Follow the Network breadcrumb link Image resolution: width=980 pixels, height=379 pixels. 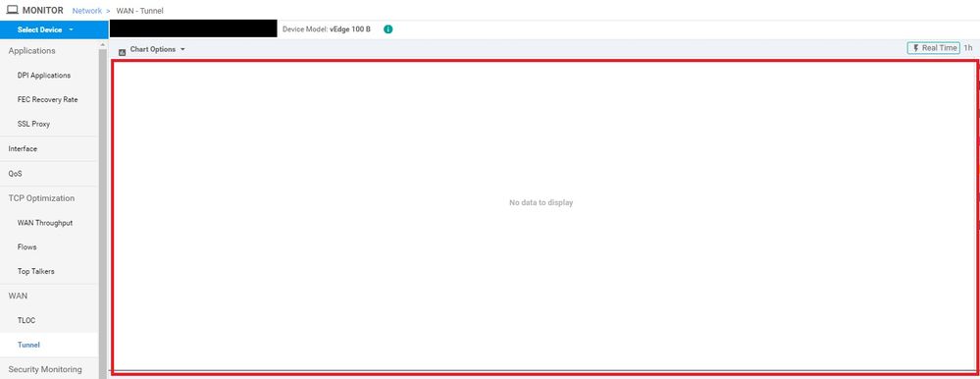coord(87,11)
